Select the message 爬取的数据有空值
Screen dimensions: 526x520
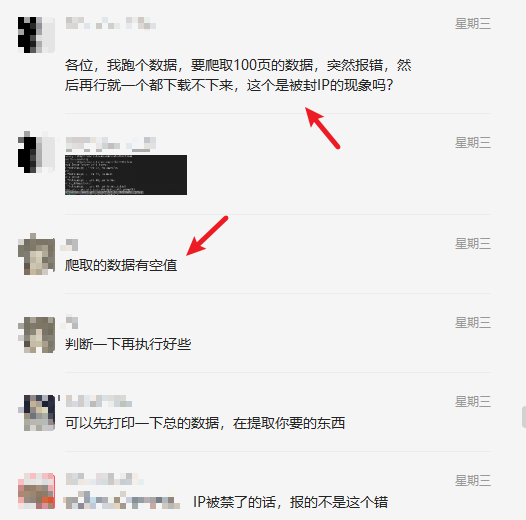pyautogui.click(x=121, y=265)
